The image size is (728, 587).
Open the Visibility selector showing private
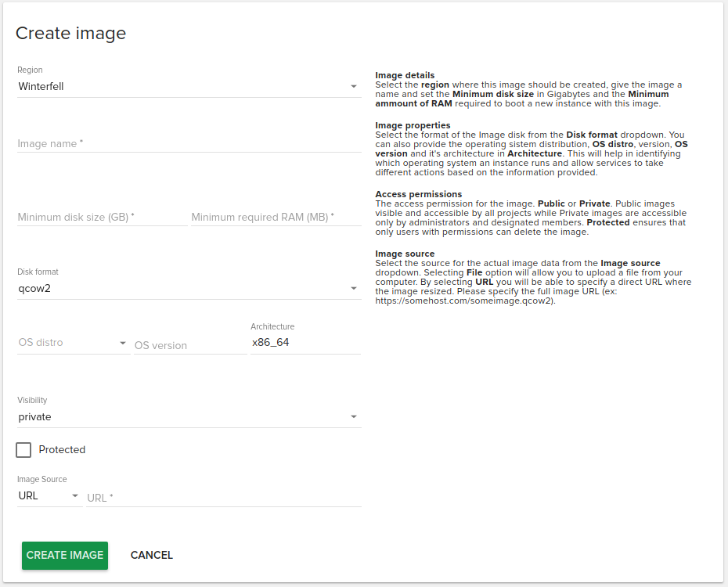[180, 417]
